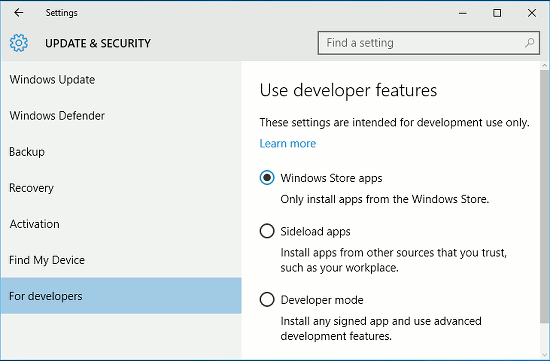Close the Settings window
The image size is (550, 361).
pyautogui.click(x=532, y=13)
